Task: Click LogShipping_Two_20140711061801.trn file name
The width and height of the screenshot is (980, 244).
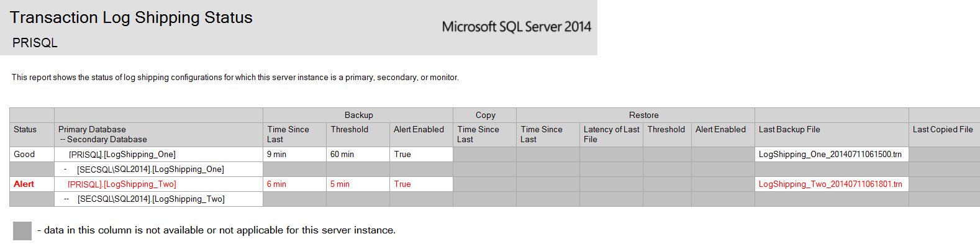Action: coord(830,184)
